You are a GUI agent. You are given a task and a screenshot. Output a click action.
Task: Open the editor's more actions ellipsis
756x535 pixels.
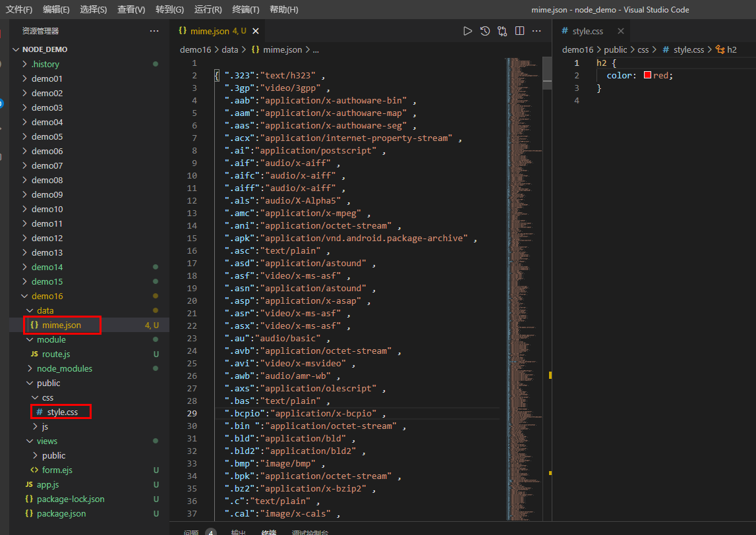[x=537, y=31]
